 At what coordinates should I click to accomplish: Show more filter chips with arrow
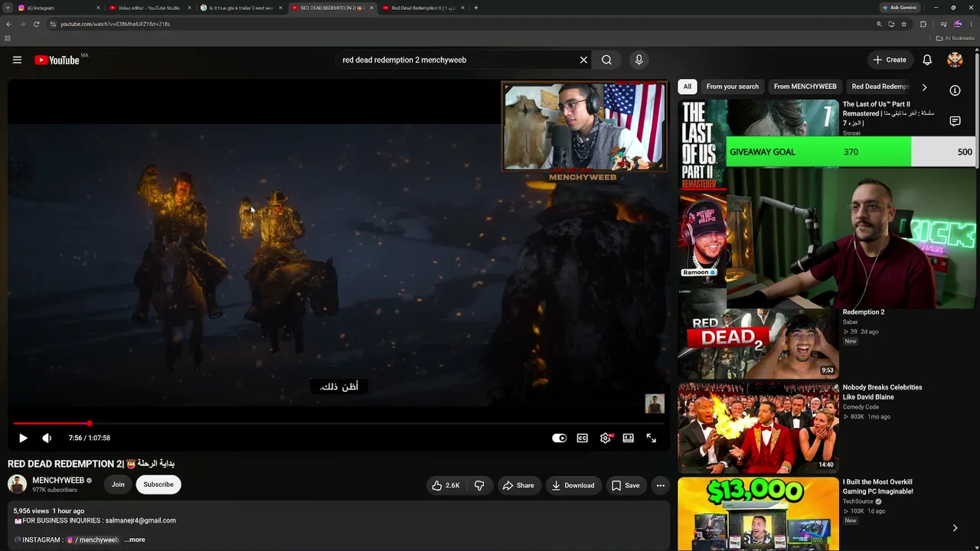pos(924,87)
